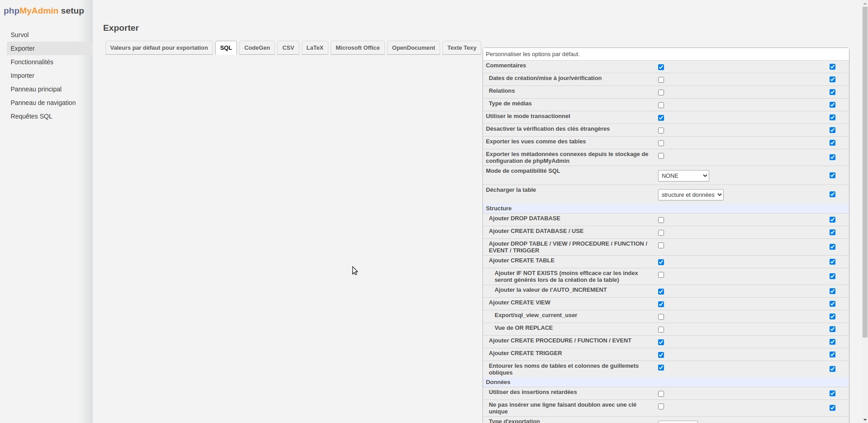868x423 pixels.
Task: Open Décharger la table dropdown
Action: tap(691, 195)
